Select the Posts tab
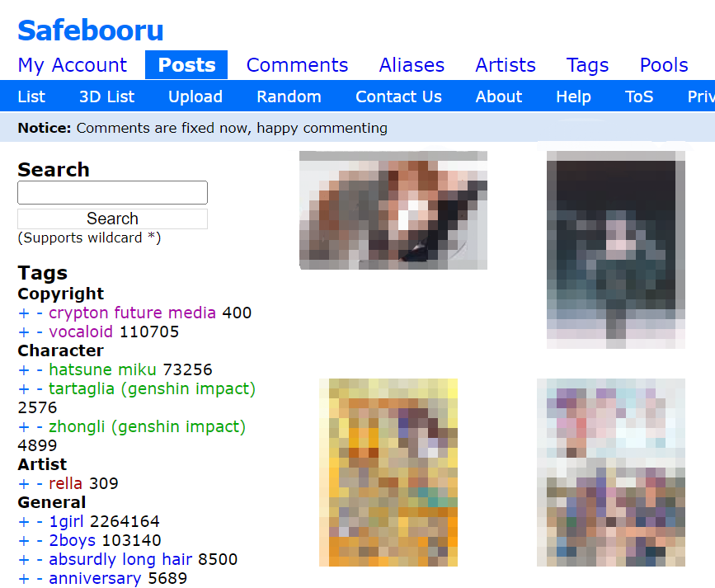 pyautogui.click(x=186, y=65)
